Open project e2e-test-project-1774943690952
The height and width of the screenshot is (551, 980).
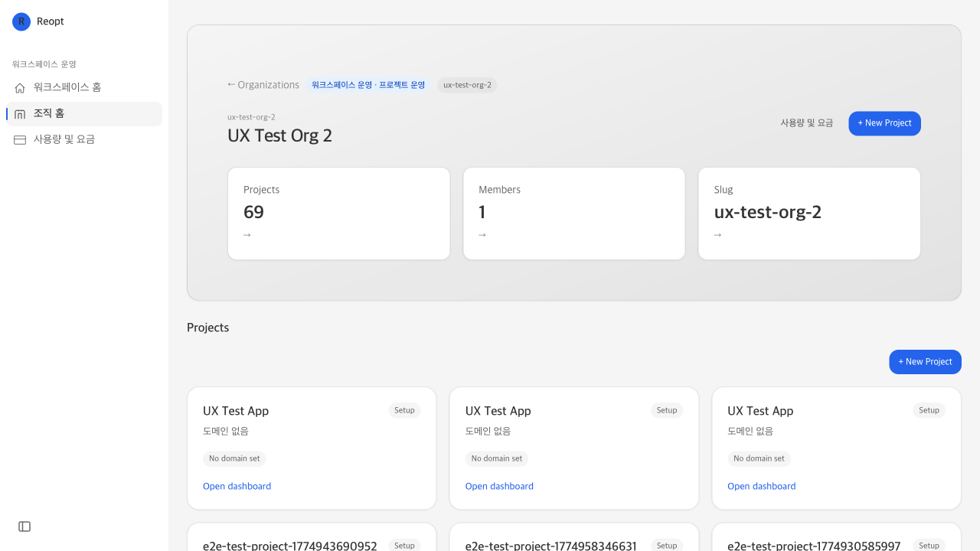click(x=290, y=546)
